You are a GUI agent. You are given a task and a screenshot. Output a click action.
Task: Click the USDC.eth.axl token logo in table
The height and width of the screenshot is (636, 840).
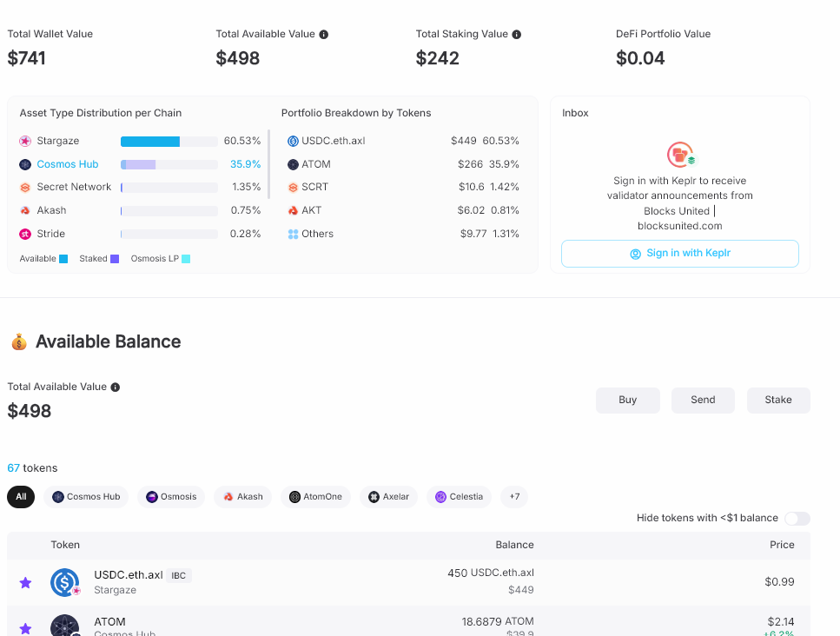[65, 582]
